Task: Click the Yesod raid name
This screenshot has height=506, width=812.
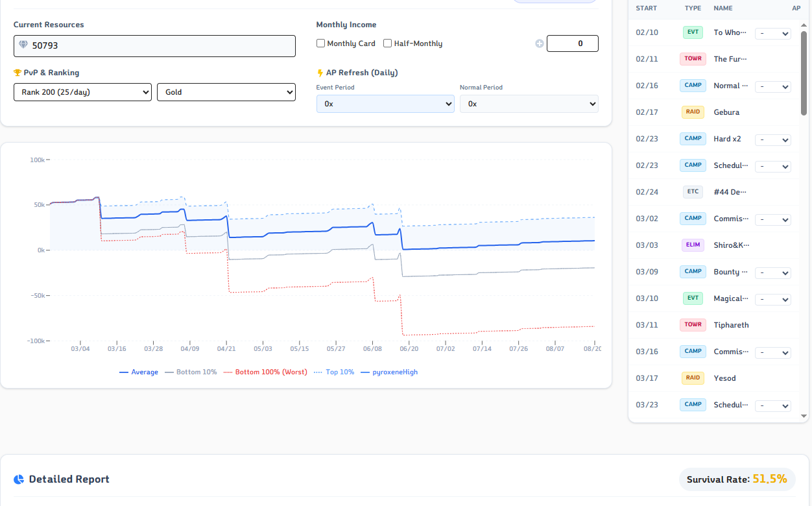Action: tap(724, 378)
